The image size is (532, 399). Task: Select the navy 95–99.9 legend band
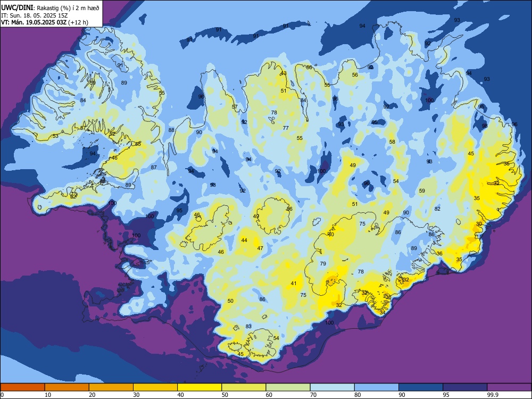(x=465, y=387)
